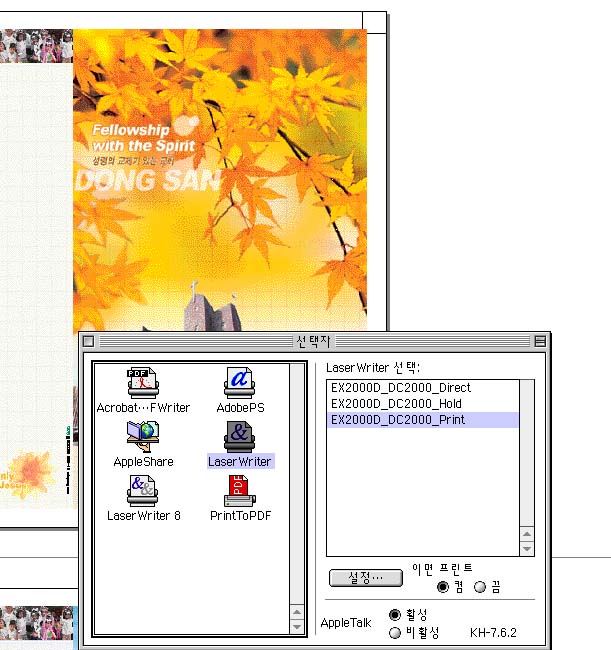611x650 pixels.
Task: Turn background printing on (켬)
Action: (443, 587)
